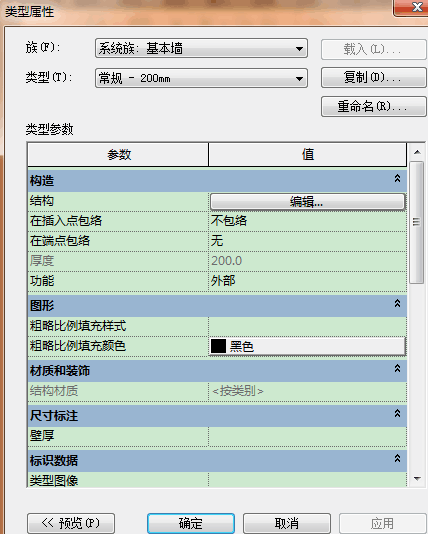Collapse the 标识数据 section
Screen dimensions: 428x534
(x=397, y=458)
